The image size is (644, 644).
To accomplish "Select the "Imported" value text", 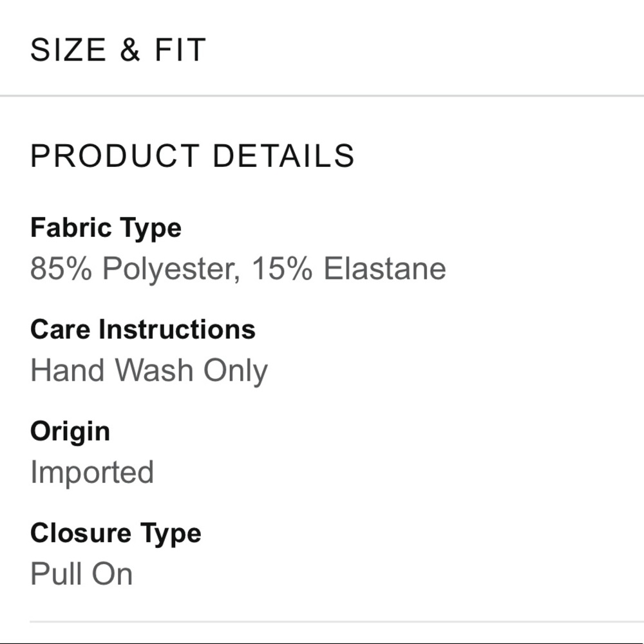I will [91, 472].
